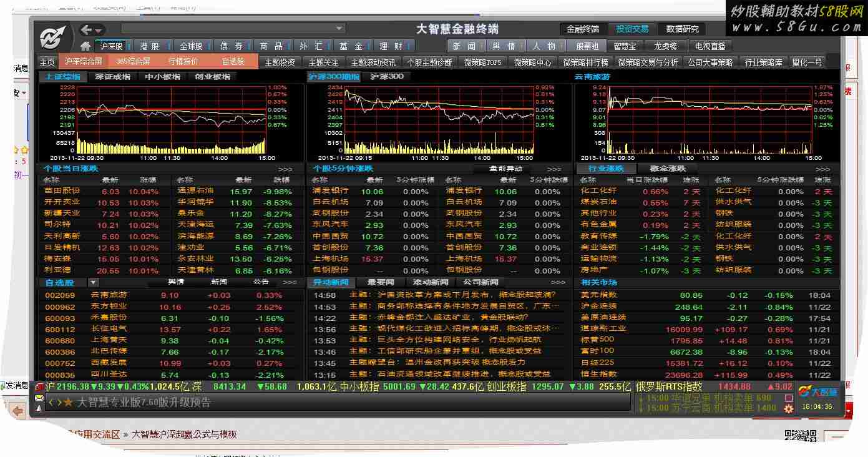The width and height of the screenshot is (868, 457).
Task: Open 电视直播
Action: (x=710, y=46)
